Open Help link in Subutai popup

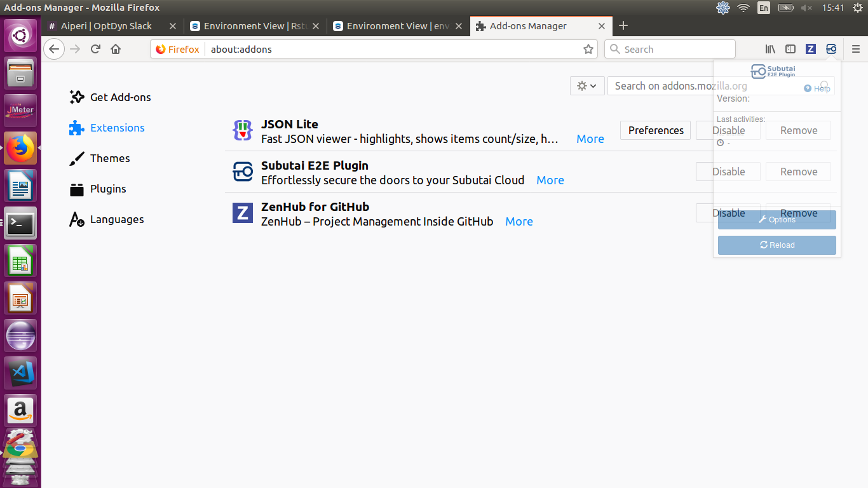pyautogui.click(x=817, y=89)
